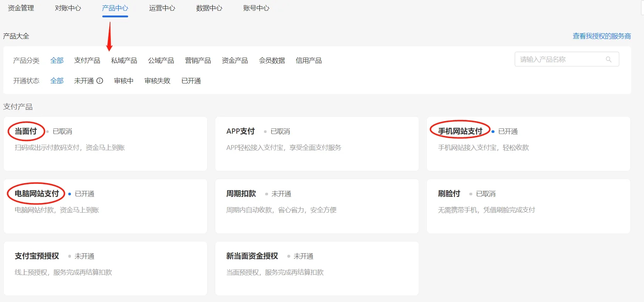Open the APP支付 product card
The height and width of the screenshot is (302, 644).
[x=317, y=144]
